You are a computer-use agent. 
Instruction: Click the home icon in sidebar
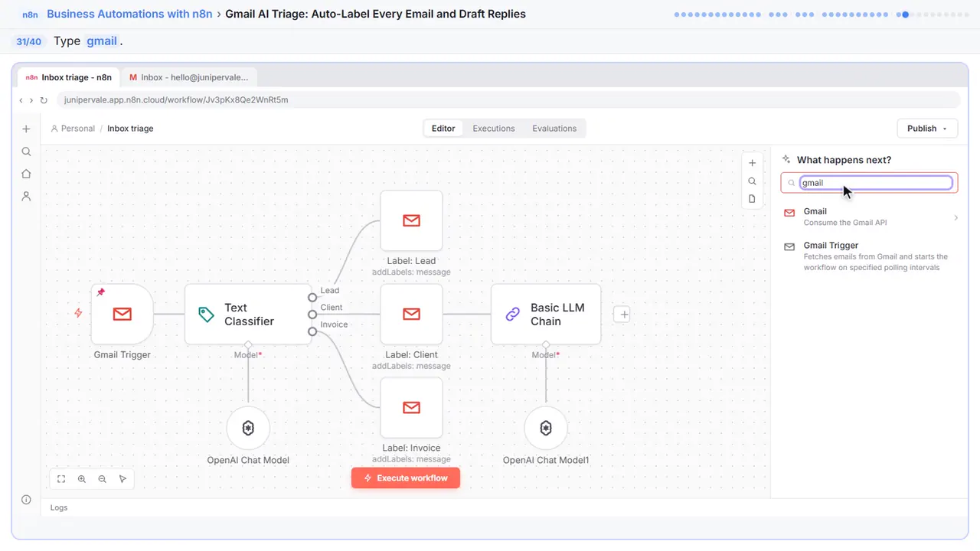[x=26, y=174]
